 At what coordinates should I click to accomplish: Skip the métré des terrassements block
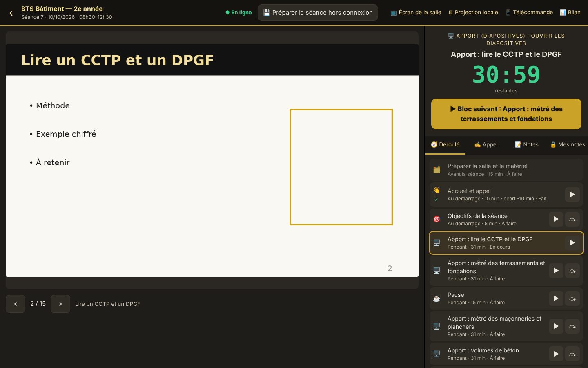(572, 271)
